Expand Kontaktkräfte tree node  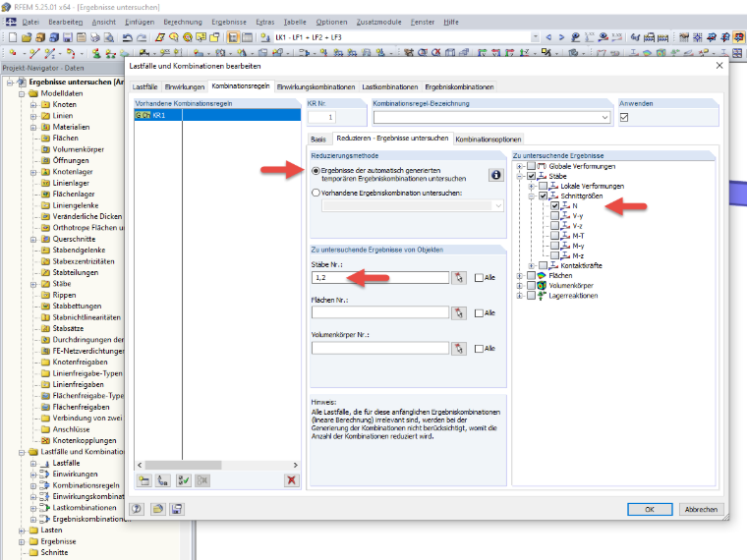pos(531,265)
